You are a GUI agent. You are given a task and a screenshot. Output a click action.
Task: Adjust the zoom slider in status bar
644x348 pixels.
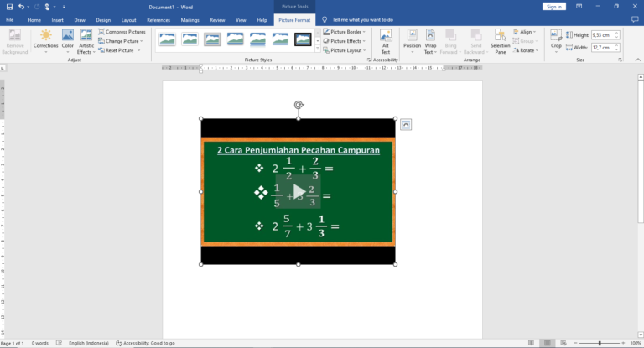pos(599,343)
